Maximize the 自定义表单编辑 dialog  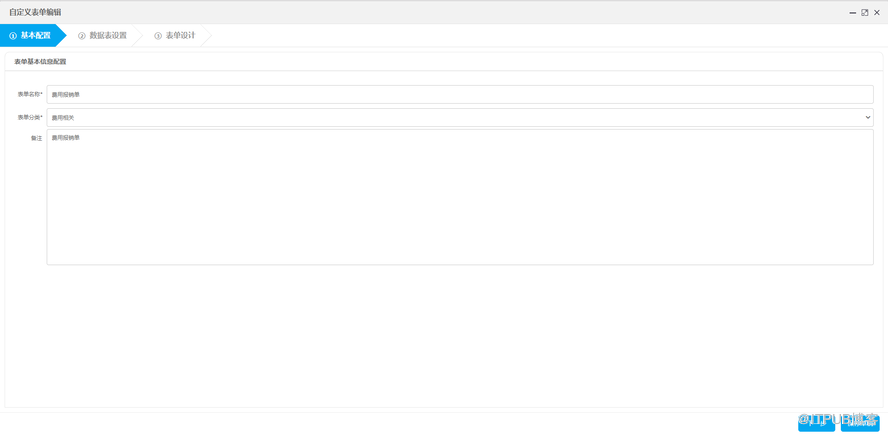point(865,13)
